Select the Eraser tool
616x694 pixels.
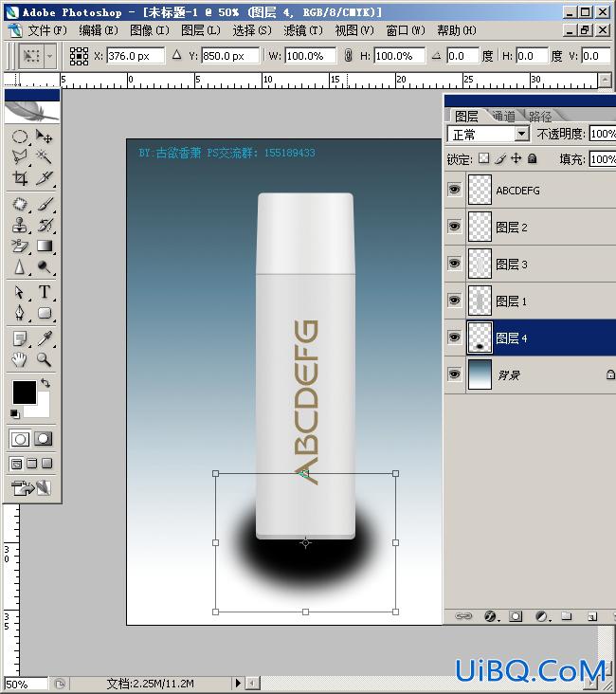tap(20, 247)
